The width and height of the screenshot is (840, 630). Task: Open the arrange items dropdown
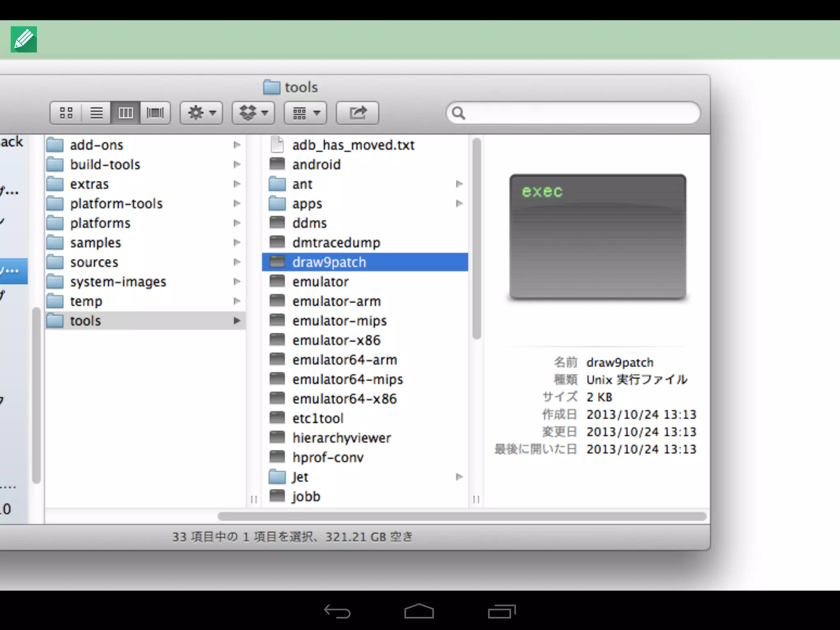305,113
